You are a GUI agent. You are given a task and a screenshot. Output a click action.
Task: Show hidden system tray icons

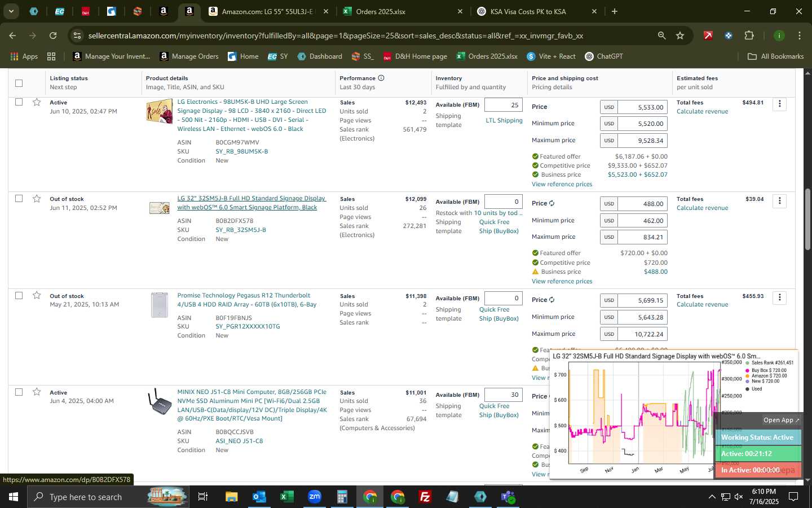(712, 497)
